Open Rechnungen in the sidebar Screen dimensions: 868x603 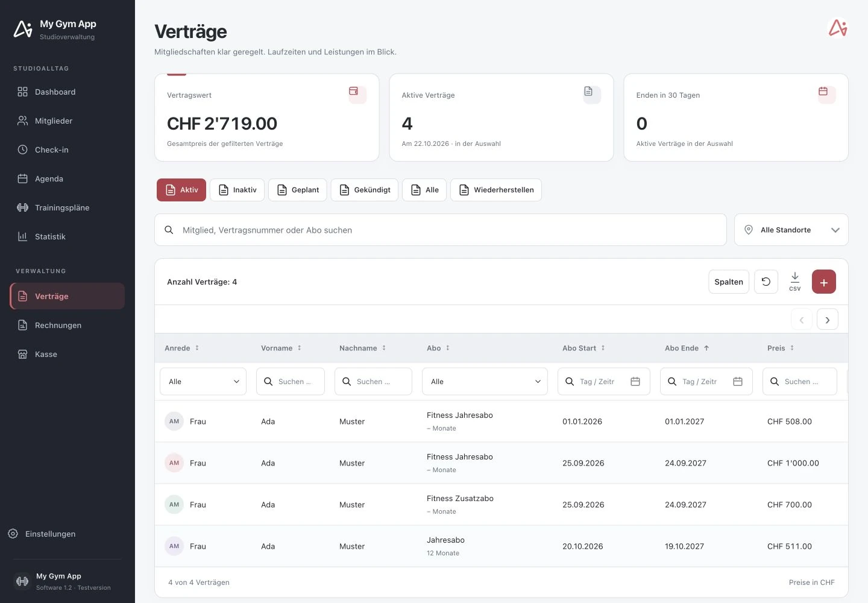67,325
